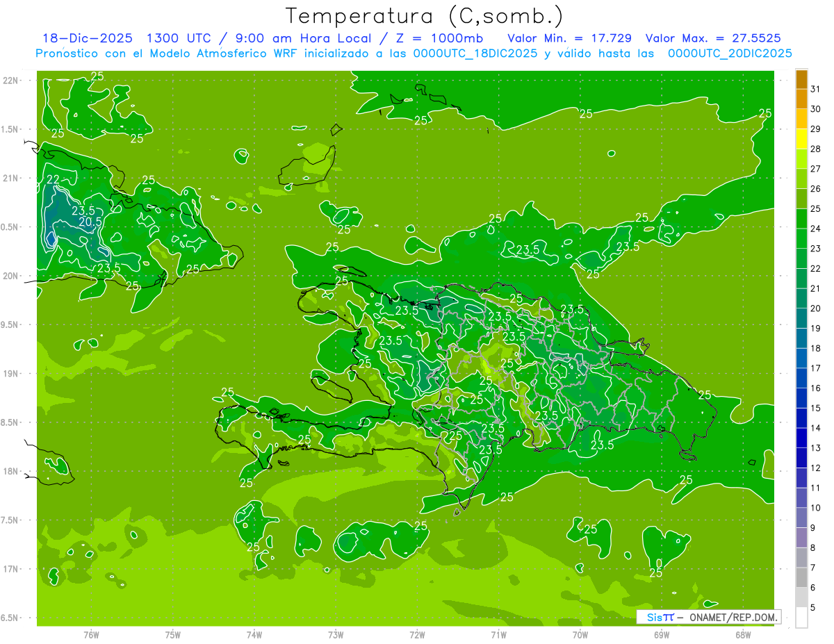Click the '20N' latitude axis label
This screenshot has width=834, height=644.
coord(11,276)
